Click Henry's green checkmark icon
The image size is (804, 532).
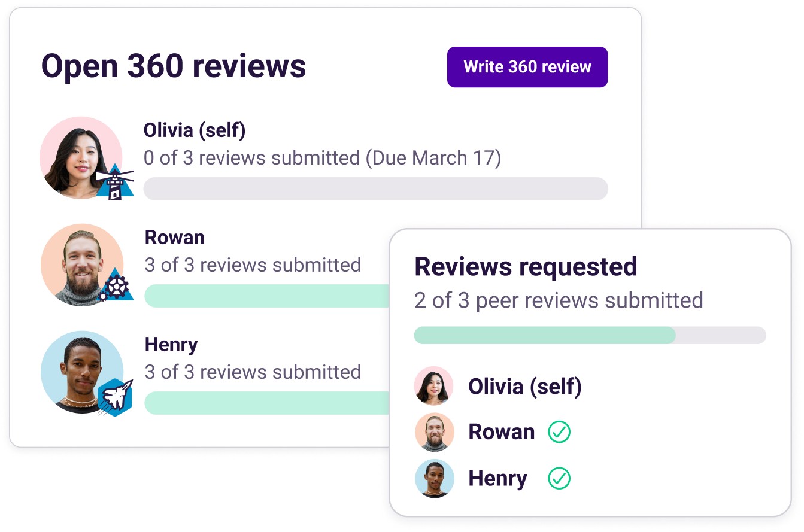pyautogui.click(x=559, y=478)
